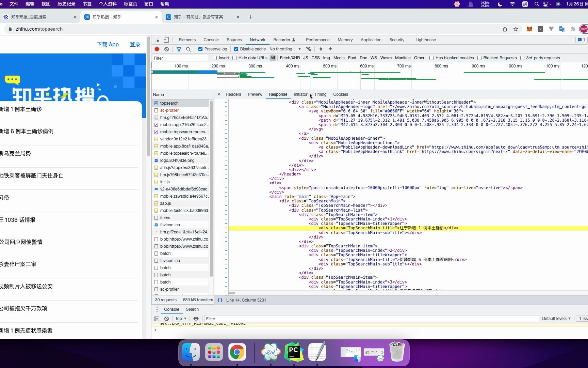Toggle Disable cache checkbox

pyautogui.click(x=236, y=49)
